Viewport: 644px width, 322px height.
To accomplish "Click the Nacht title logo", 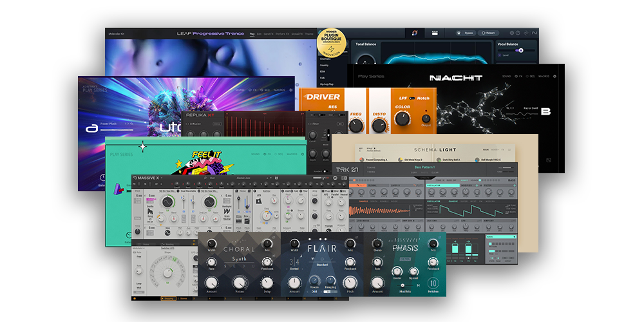I will (456, 78).
